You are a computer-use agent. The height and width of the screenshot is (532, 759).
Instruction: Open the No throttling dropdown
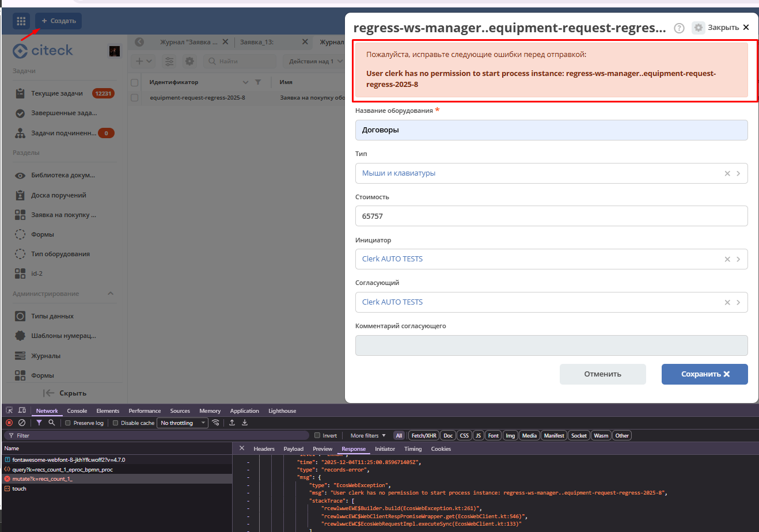pyautogui.click(x=183, y=423)
